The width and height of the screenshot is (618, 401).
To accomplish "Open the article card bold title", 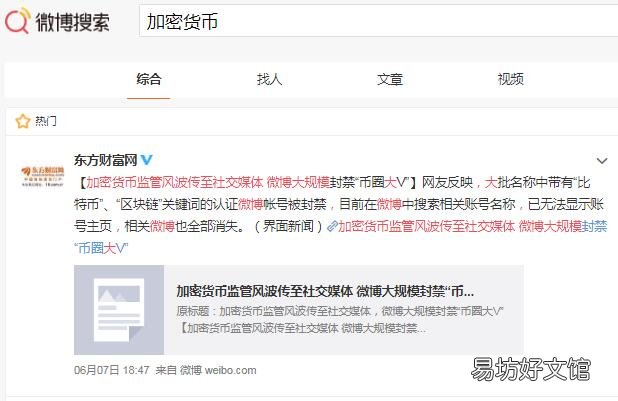I will 325,291.
